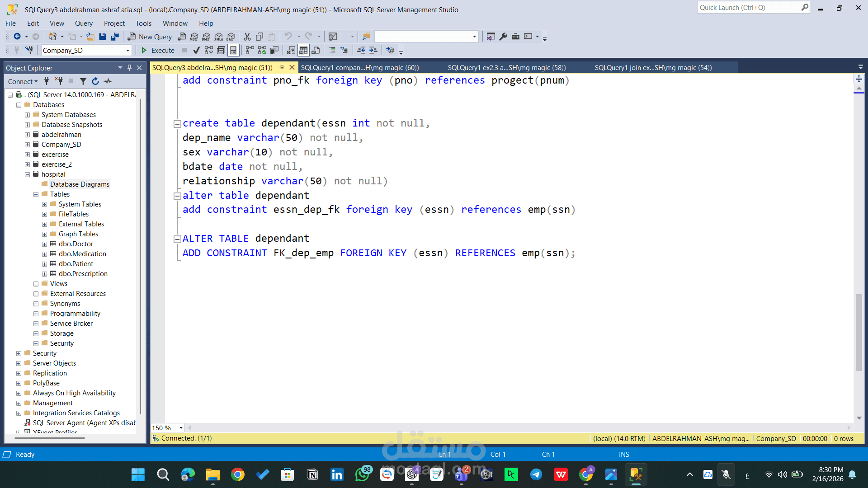Click the Cut scissors icon
Screen dimensions: 868x488
coord(247,37)
